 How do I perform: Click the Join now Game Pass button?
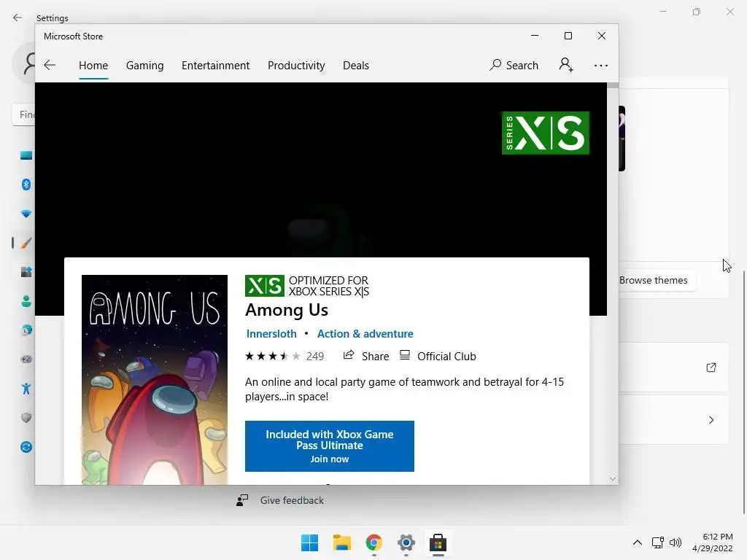click(330, 446)
